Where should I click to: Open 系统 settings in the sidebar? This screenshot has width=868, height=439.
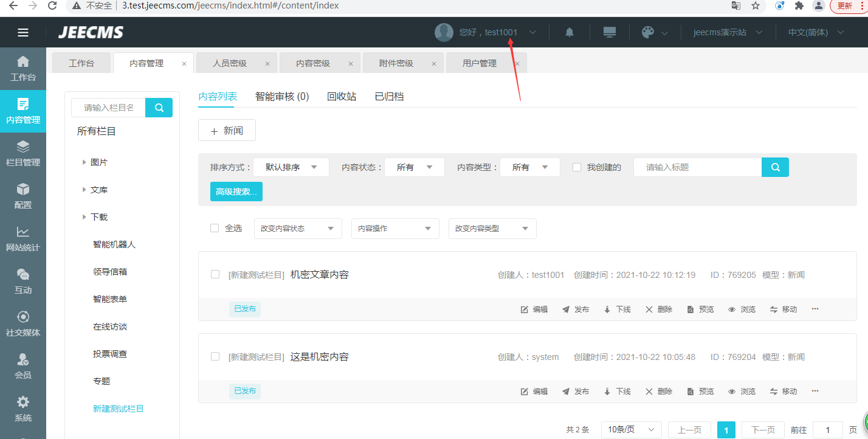[x=23, y=409]
